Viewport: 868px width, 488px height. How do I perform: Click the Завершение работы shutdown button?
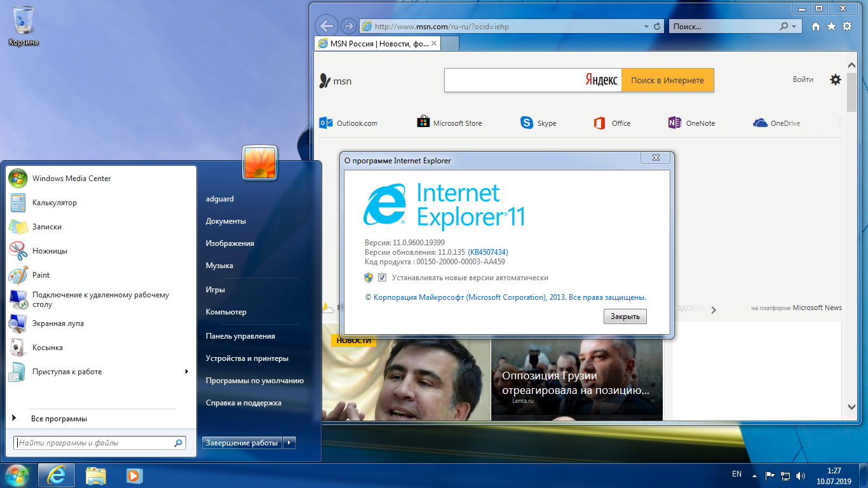[241, 443]
